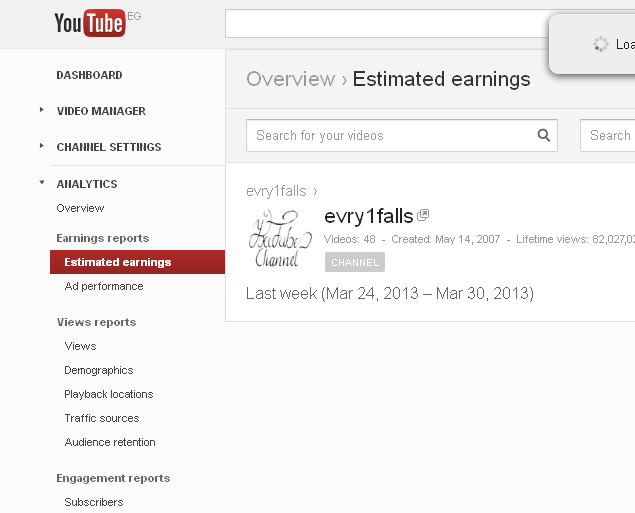
Task: Click the search magnifier icon in videos search
Action: [543, 135]
